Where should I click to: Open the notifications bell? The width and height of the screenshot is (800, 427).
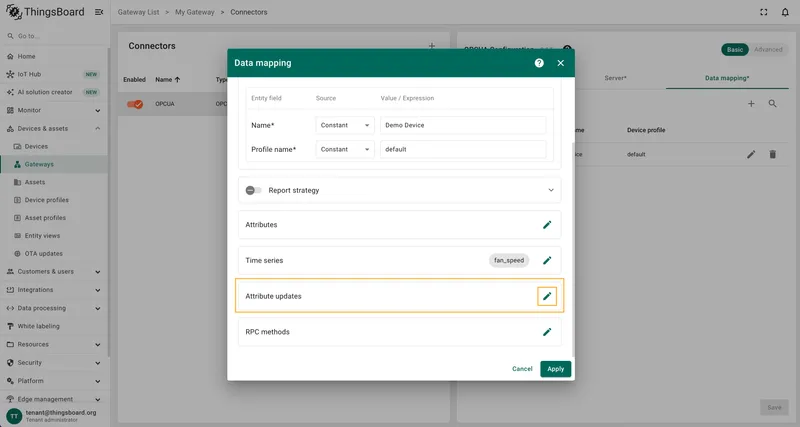785,12
